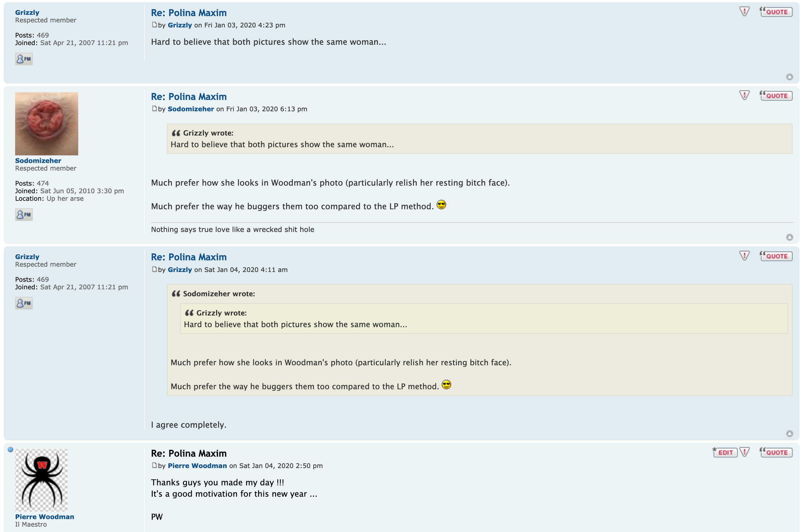Click the back-to-top icon in Sodomizeher's post
802x532 pixels.
pyautogui.click(x=789, y=237)
